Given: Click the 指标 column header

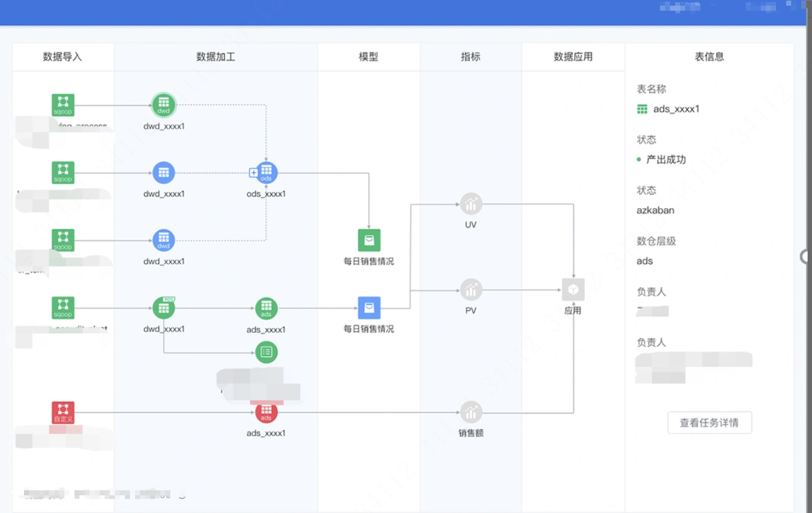Looking at the screenshot, I should [x=471, y=57].
